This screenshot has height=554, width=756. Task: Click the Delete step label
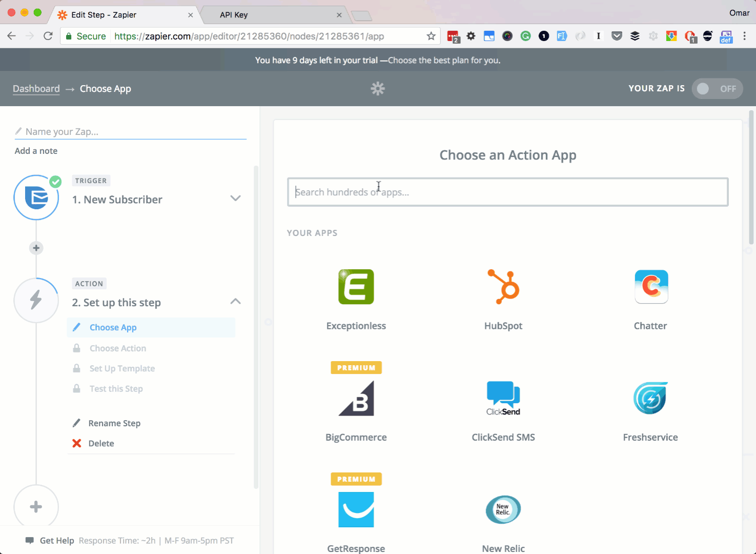[101, 443]
